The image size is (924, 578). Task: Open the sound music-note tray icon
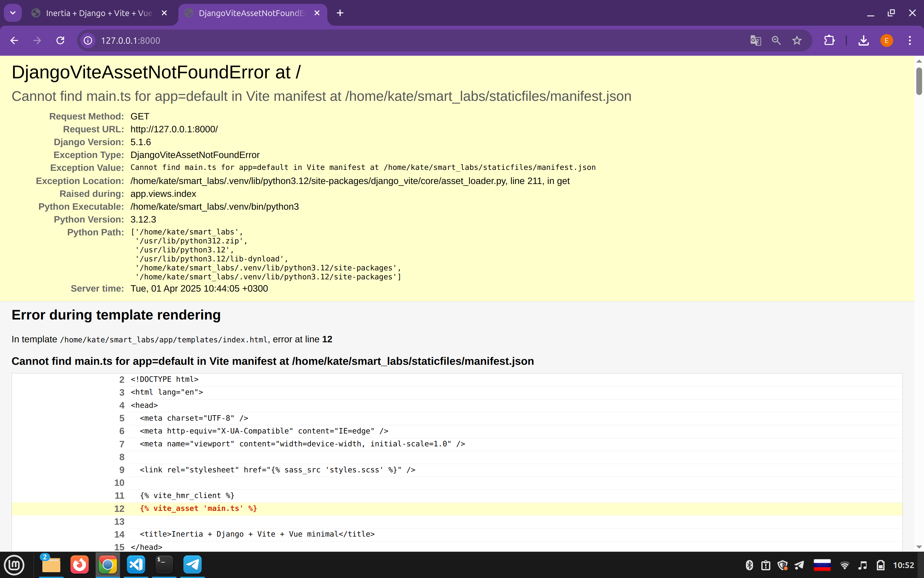[x=862, y=565]
